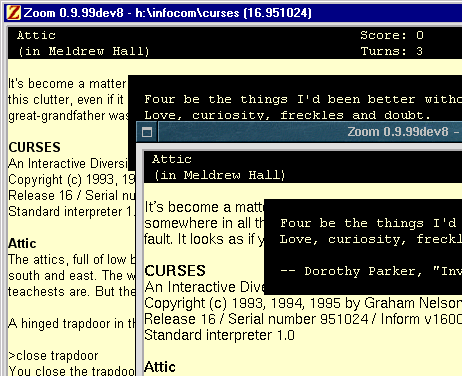Click 'Score: 0' in back window status bar
The width and height of the screenshot is (462, 376).
[392, 35]
